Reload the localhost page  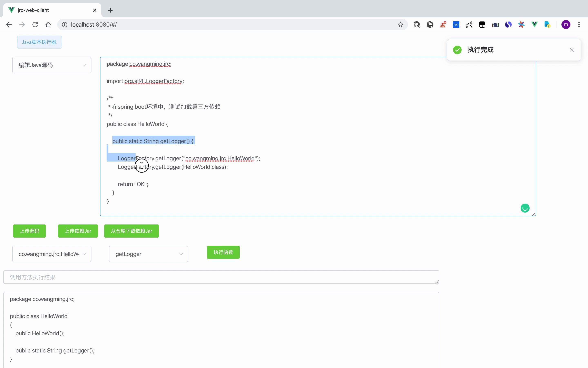click(x=35, y=25)
